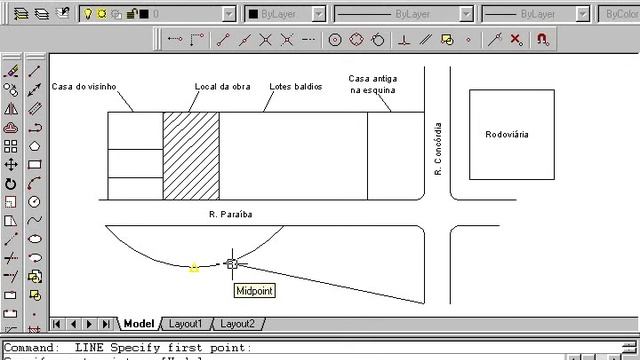Select Snap to Nearest icon
The width and height of the screenshot is (640, 360).
495,40
